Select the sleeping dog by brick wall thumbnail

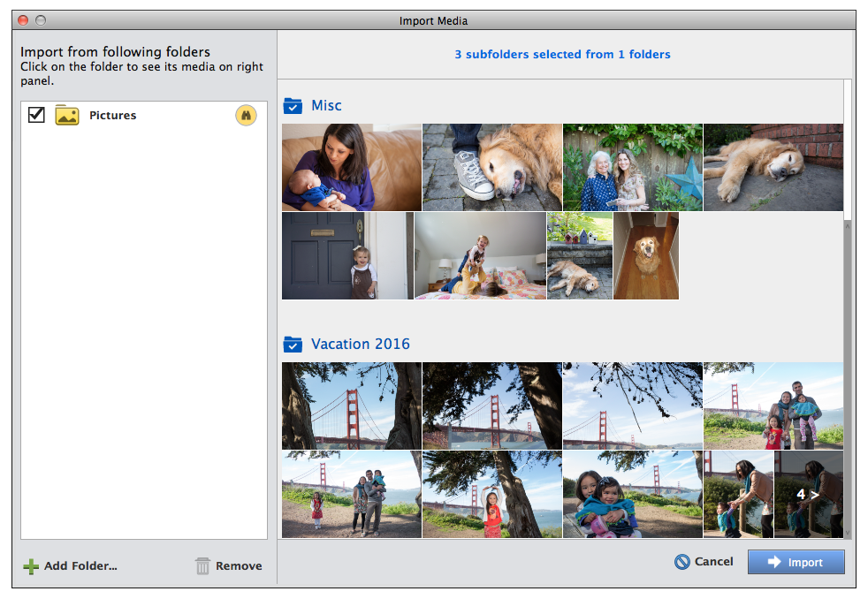click(x=773, y=167)
